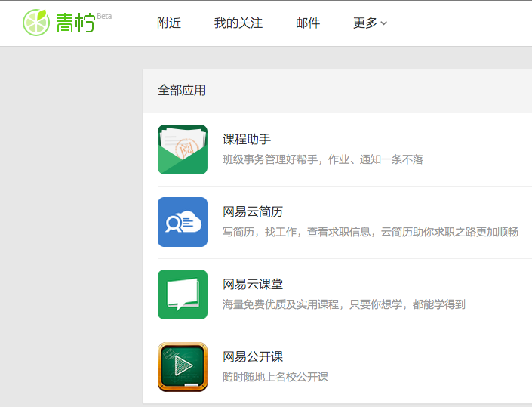Open the 附近 tab
The width and height of the screenshot is (532, 407).
[169, 23]
